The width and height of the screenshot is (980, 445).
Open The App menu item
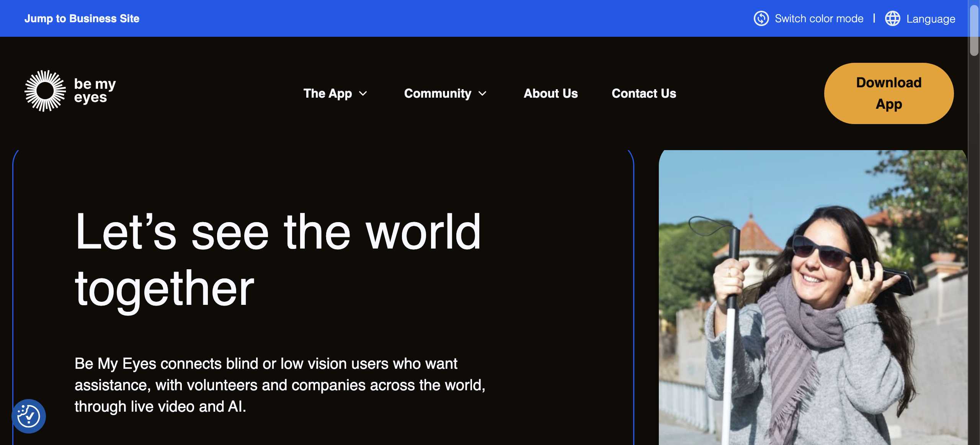coord(327,93)
